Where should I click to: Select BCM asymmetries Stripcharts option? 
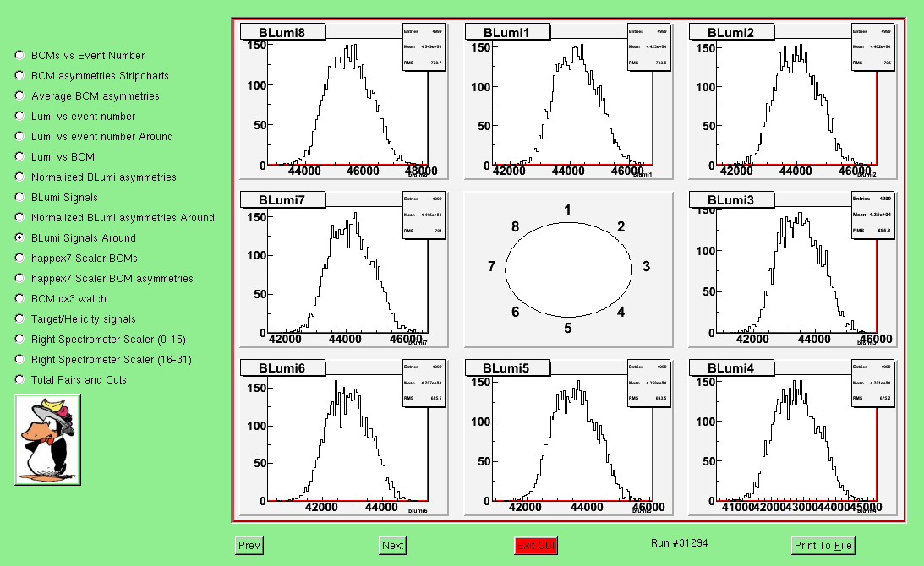[19, 75]
